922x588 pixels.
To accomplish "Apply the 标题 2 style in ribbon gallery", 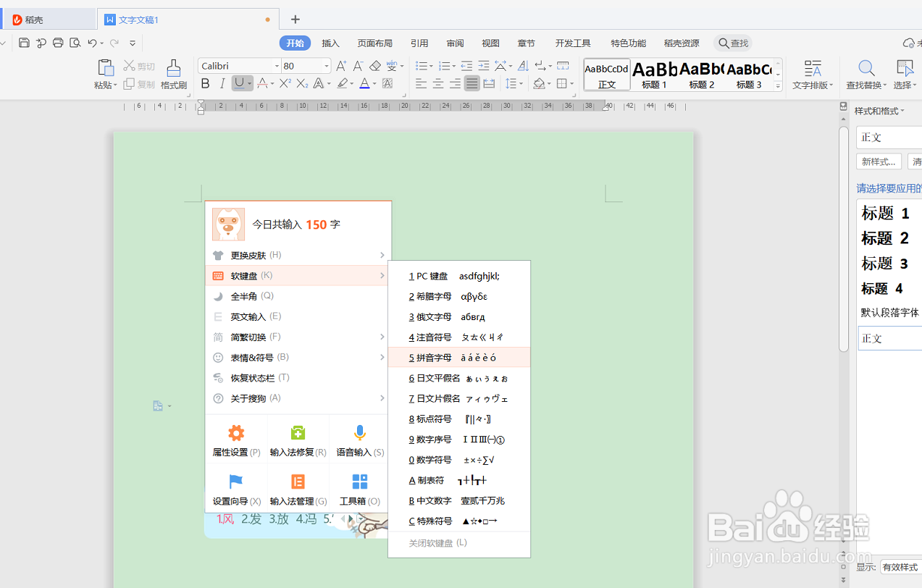I will pyautogui.click(x=702, y=75).
